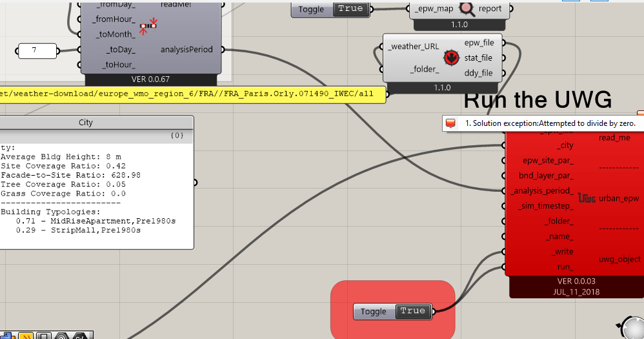Click the Building Typologies heading
Image resolution: width=644 pixels, height=339 pixels.
(50, 212)
